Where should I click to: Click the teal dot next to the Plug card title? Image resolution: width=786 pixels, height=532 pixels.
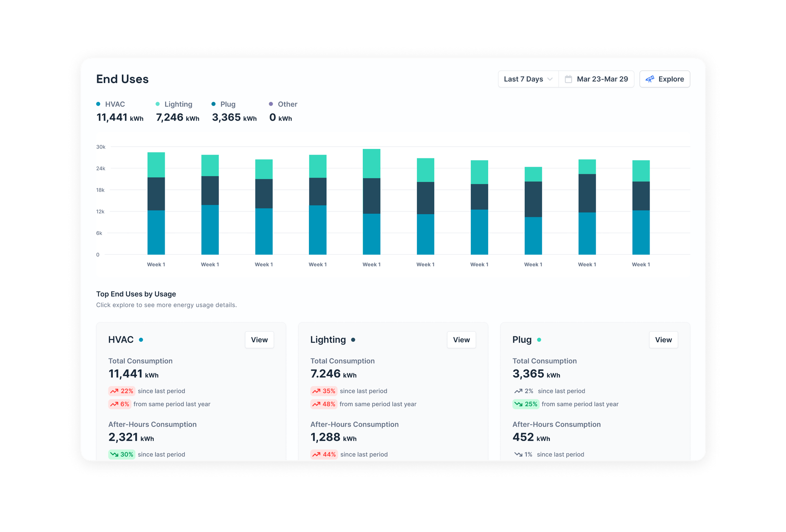click(x=539, y=340)
